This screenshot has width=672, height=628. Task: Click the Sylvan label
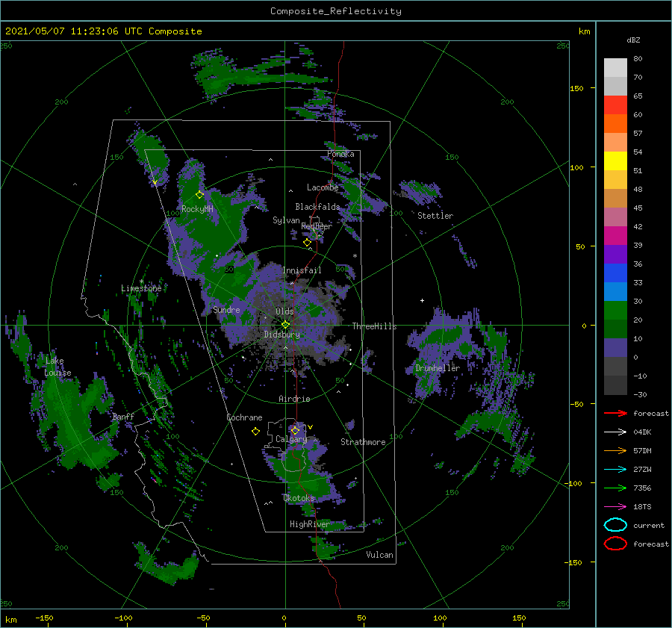click(286, 220)
